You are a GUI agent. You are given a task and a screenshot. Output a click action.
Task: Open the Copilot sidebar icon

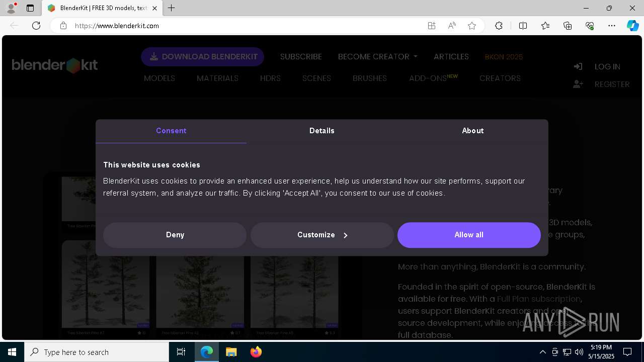coord(632,26)
